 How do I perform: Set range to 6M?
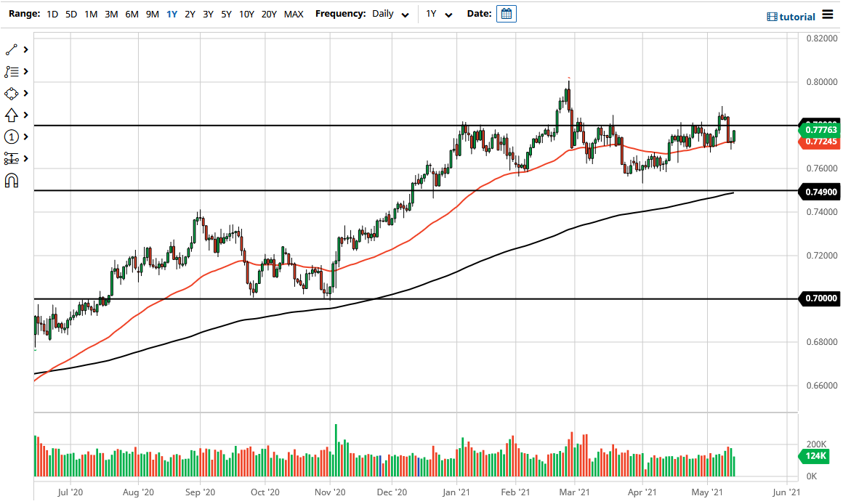(x=132, y=14)
